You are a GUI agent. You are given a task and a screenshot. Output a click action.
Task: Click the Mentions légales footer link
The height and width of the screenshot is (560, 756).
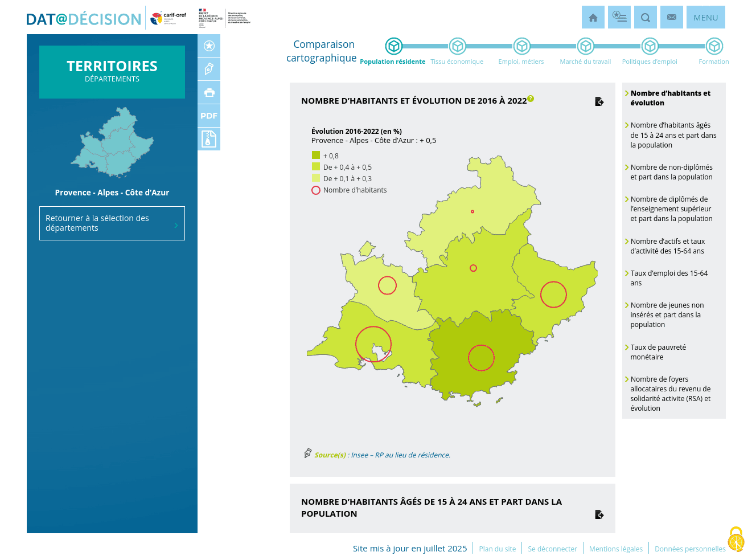pos(615,549)
